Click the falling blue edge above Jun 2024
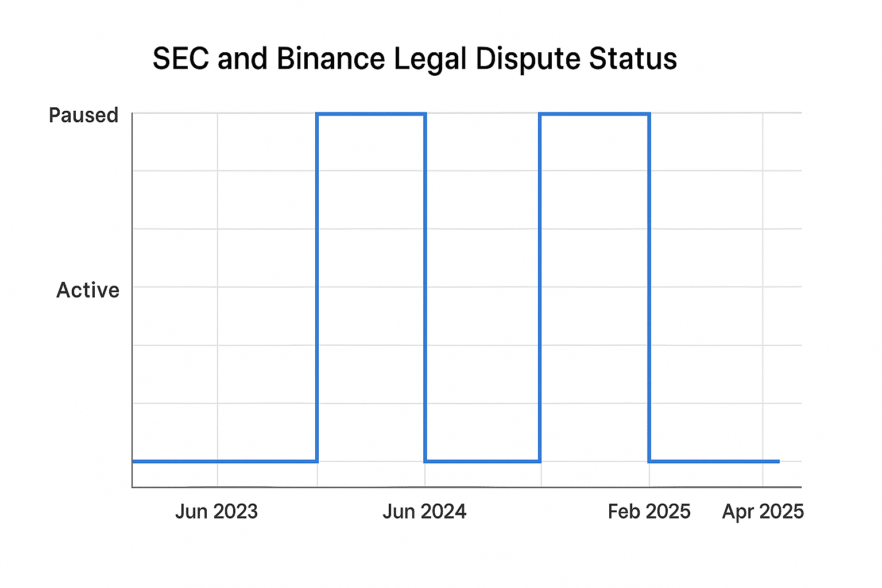The image size is (882, 588). pyautogui.click(x=425, y=287)
